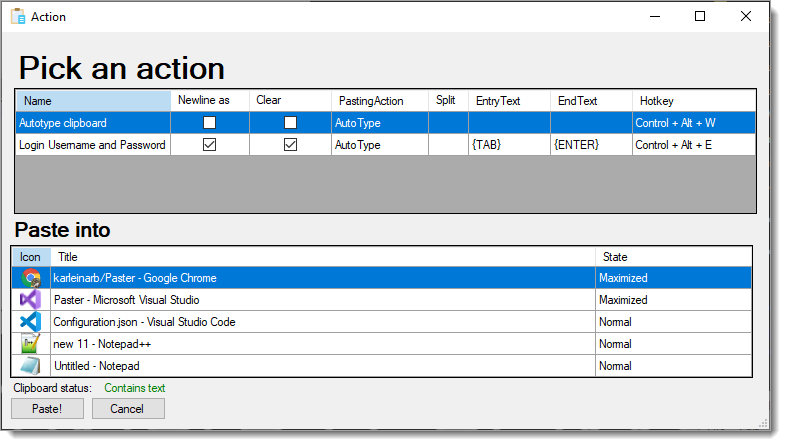The width and height of the screenshot is (786, 446).
Task: Click AutoType cell for Autotype clipboard
Action: coord(380,123)
